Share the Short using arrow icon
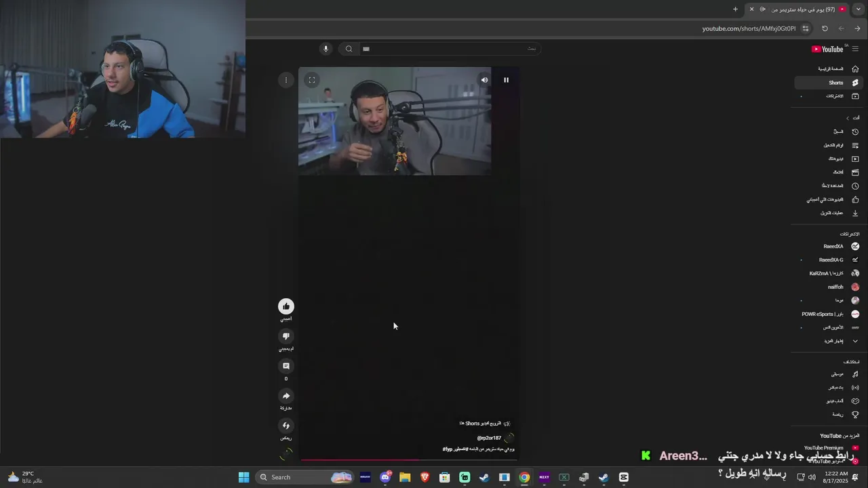Screen dimensions: 868x488 tap(286, 396)
